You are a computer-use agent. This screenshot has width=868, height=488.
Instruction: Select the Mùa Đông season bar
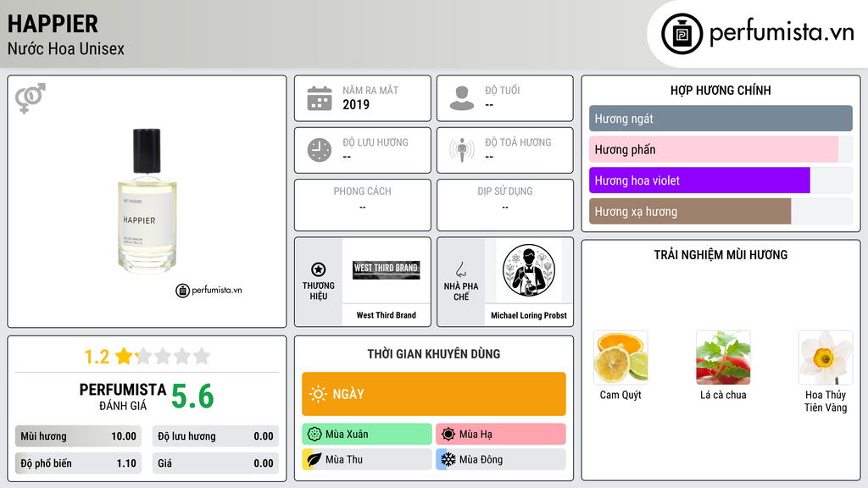(x=501, y=459)
